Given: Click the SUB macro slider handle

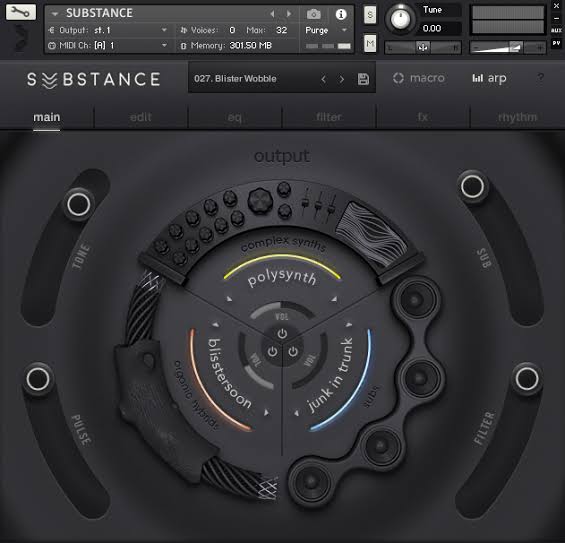Looking at the screenshot, I should click(x=472, y=186).
